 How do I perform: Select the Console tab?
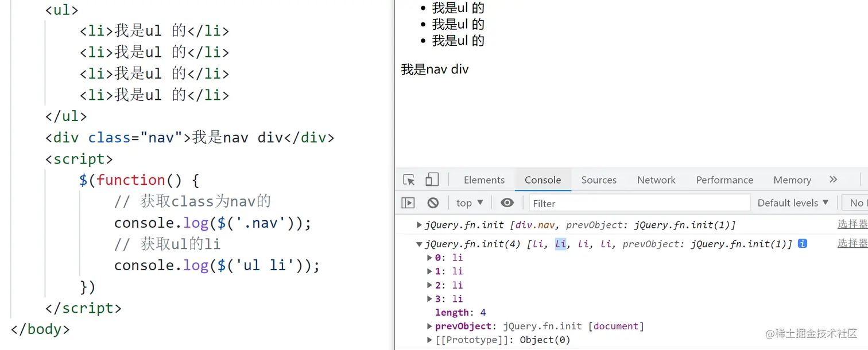(x=542, y=180)
